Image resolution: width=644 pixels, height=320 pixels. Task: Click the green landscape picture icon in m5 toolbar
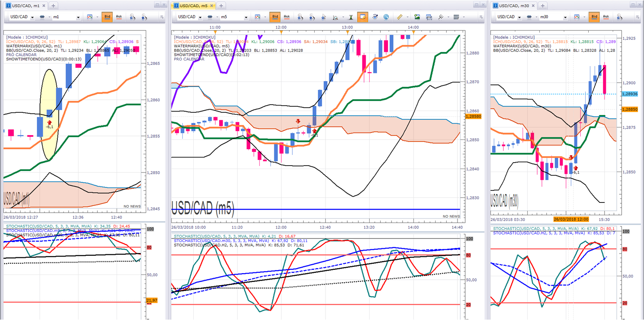(x=417, y=17)
